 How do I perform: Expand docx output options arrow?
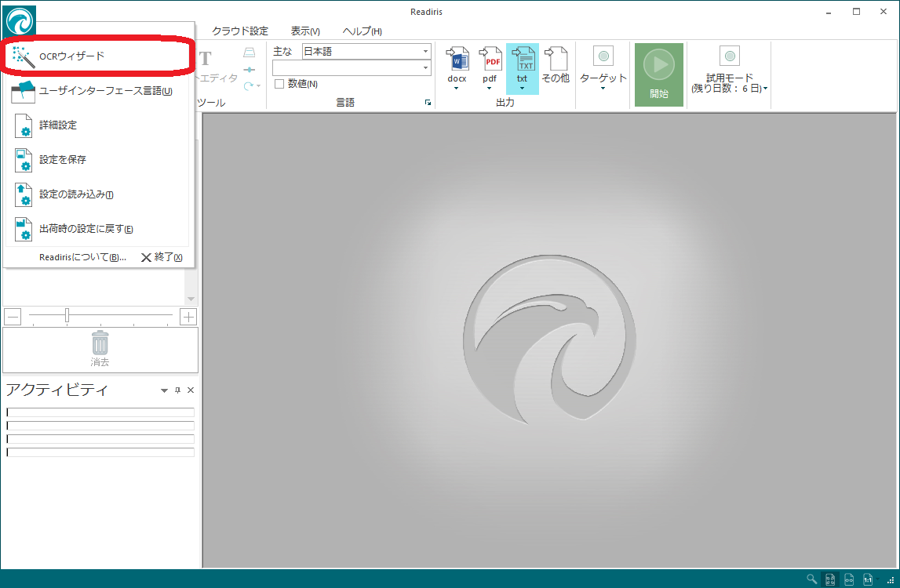click(457, 89)
